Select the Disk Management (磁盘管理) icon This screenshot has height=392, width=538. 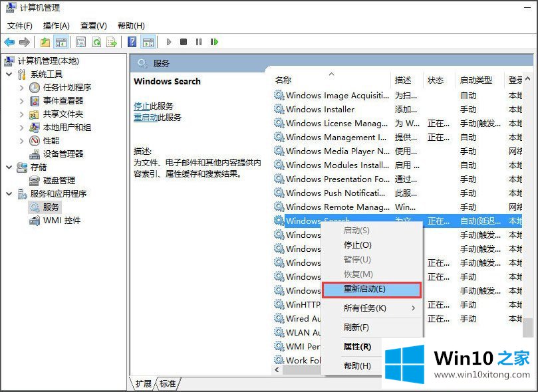[x=35, y=181]
